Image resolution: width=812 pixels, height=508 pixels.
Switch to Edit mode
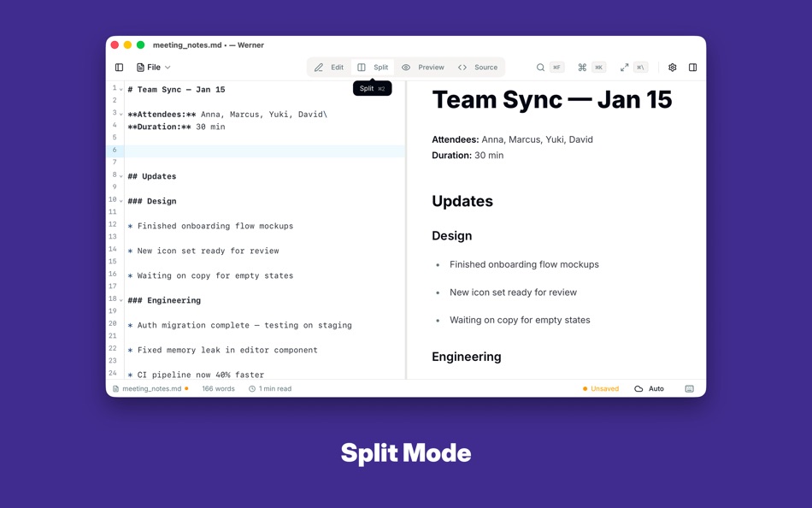coord(329,68)
